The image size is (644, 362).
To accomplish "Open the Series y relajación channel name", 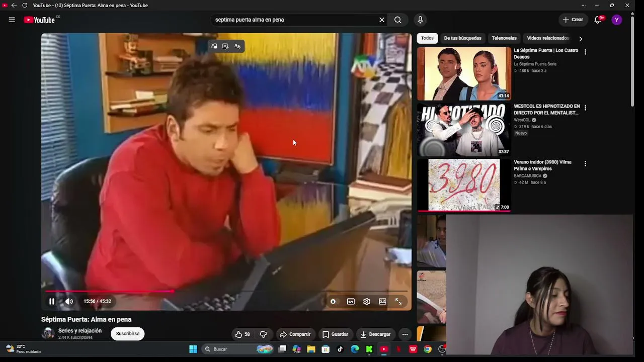I will (80, 331).
